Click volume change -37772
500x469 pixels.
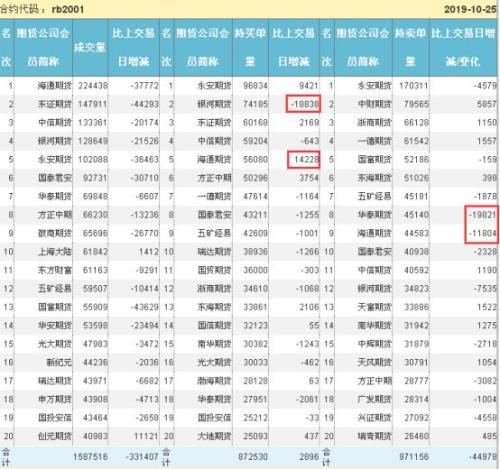(x=144, y=86)
